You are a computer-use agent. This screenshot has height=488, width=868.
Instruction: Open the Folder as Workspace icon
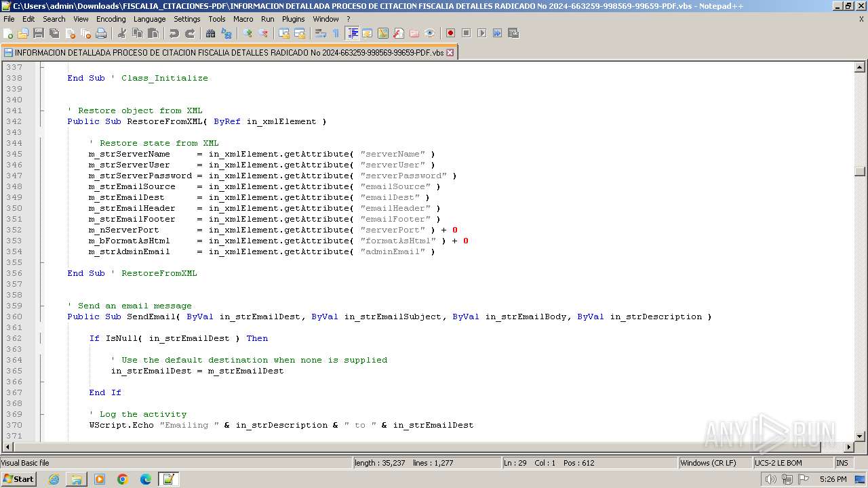coord(414,33)
